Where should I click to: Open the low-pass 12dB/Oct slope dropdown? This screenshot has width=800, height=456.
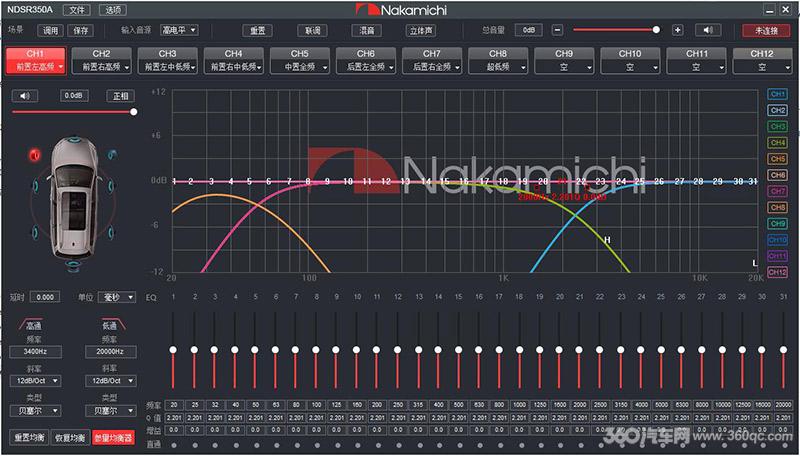(x=111, y=381)
